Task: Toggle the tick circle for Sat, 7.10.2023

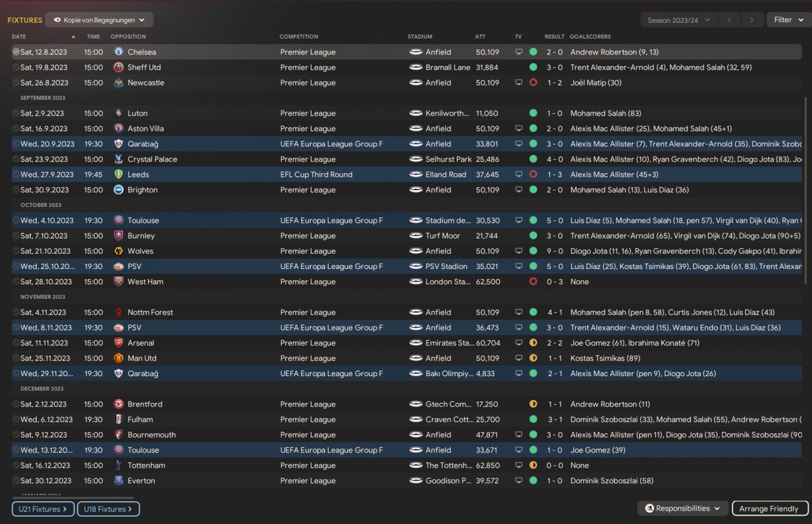Action: (x=16, y=236)
